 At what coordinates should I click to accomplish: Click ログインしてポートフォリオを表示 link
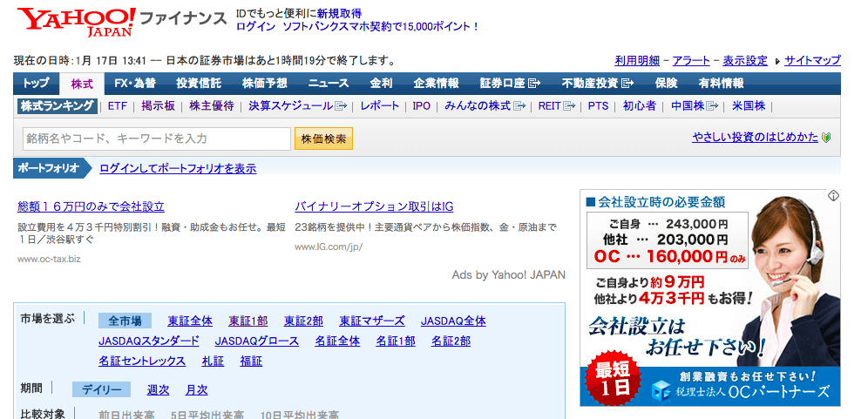(178, 168)
